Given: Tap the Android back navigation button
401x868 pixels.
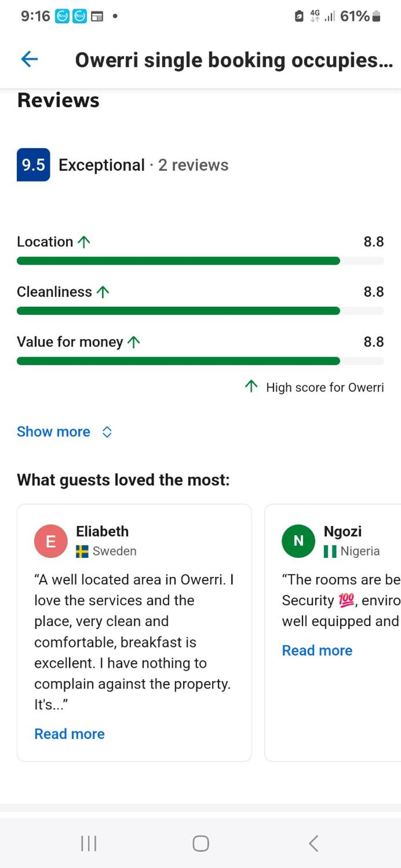Looking at the screenshot, I should coord(313,844).
